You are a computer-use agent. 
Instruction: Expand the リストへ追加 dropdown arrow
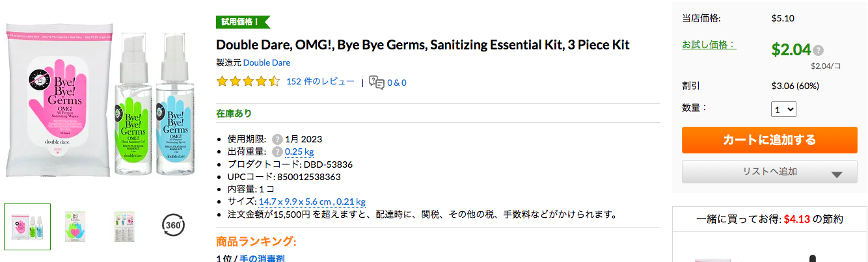(x=837, y=174)
